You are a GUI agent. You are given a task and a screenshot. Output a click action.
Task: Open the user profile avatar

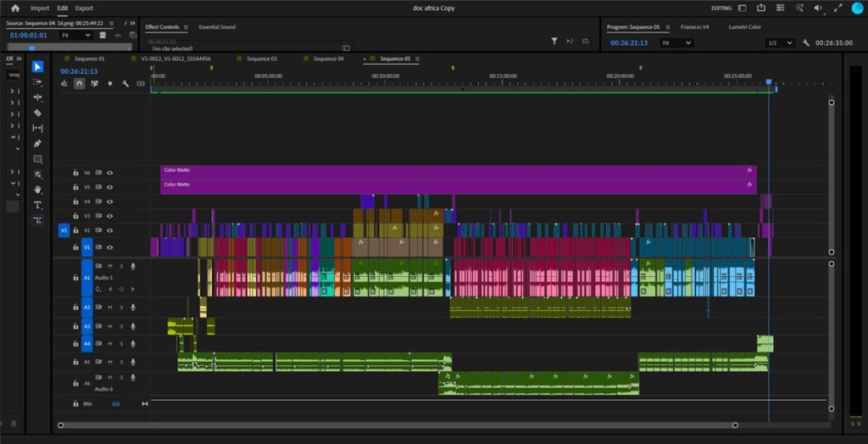coord(857,8)
